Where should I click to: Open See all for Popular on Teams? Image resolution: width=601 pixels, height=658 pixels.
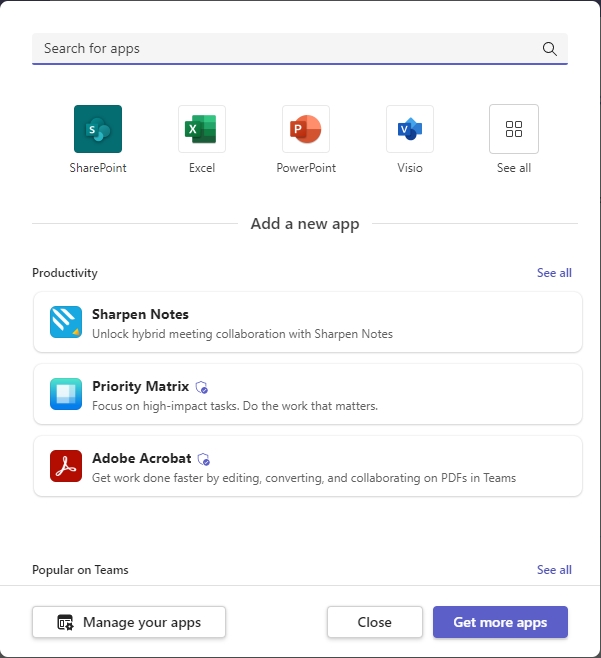554,570
